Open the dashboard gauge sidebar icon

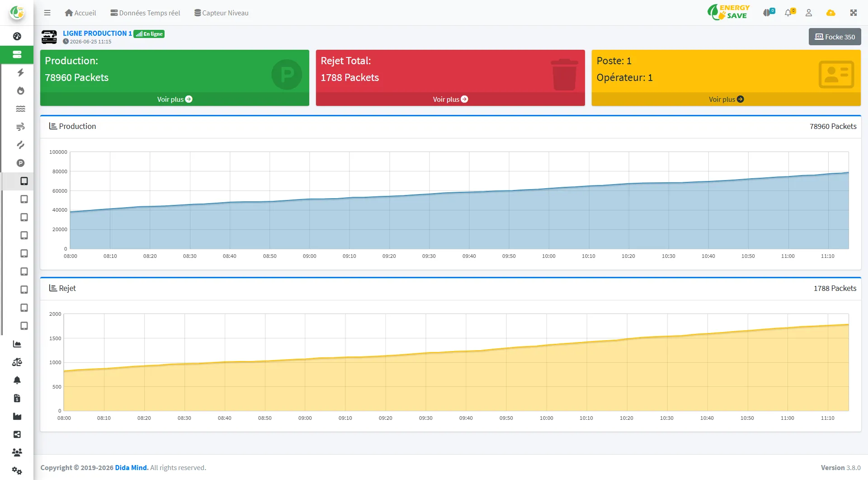pos(17,36)
